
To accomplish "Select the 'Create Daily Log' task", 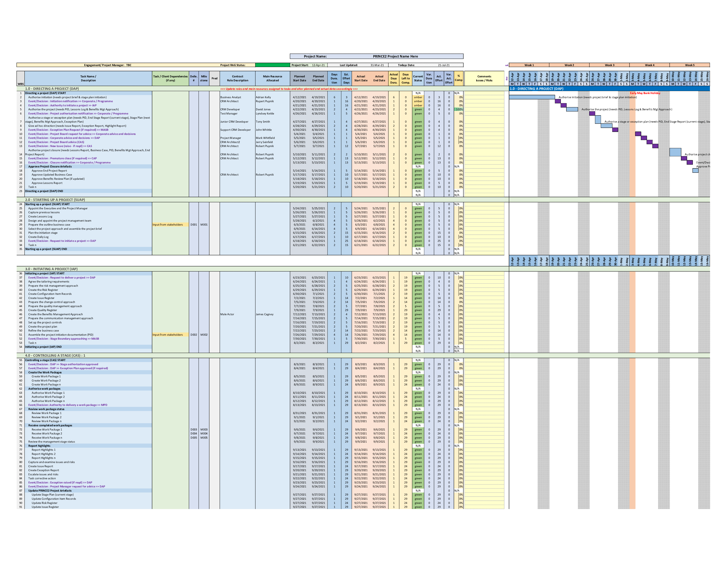I will (38, 237).
